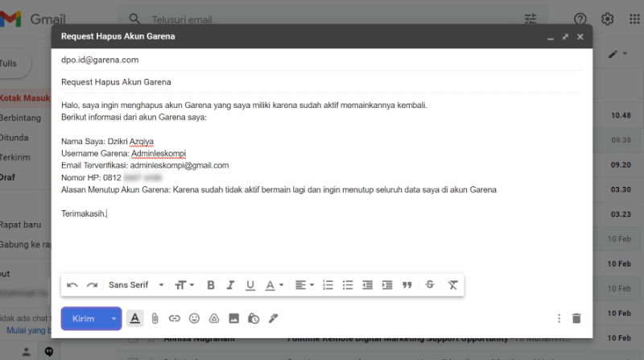Click the word Adminleskompi in username line
Image resolution: width=644 pixels, height=360 pixels.
coord(159,153)
